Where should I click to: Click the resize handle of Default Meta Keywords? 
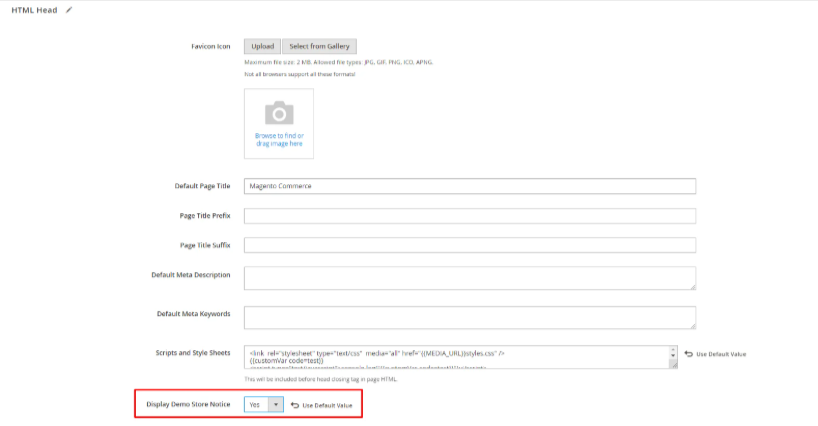pyautogui.click(x=691, y=325)
